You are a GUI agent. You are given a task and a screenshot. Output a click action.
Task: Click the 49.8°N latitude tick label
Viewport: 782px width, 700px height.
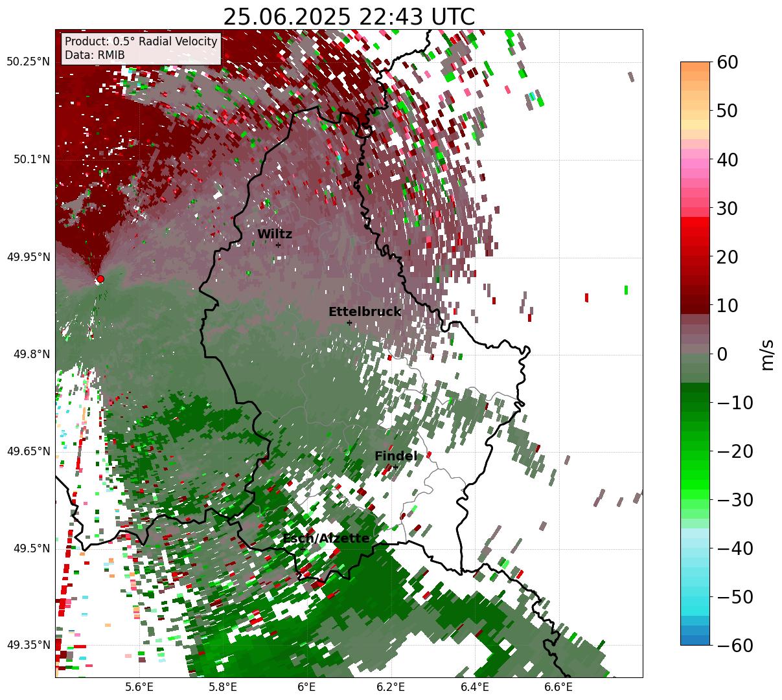pos(31,354)
